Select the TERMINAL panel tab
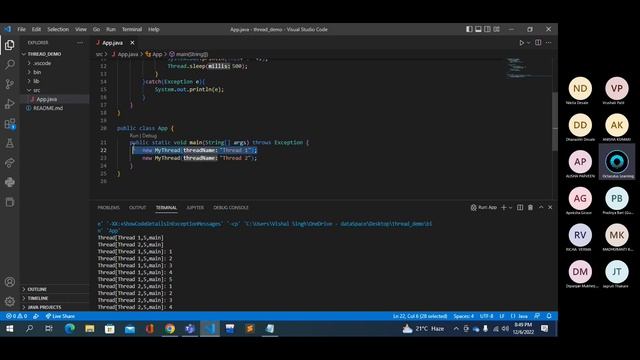This screenshot has height=360, width=640. (x=166, y=208)
